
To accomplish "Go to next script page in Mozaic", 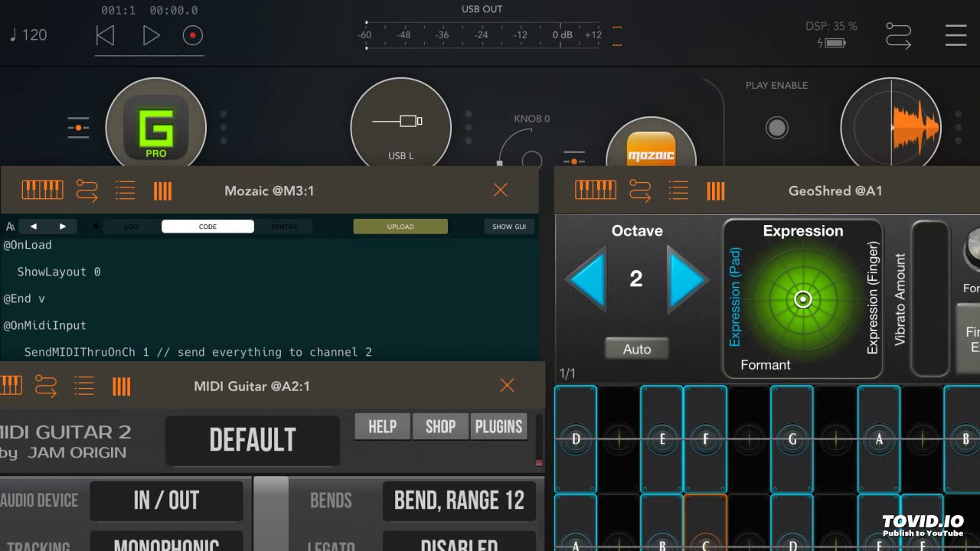I will [x=63, y=227].
